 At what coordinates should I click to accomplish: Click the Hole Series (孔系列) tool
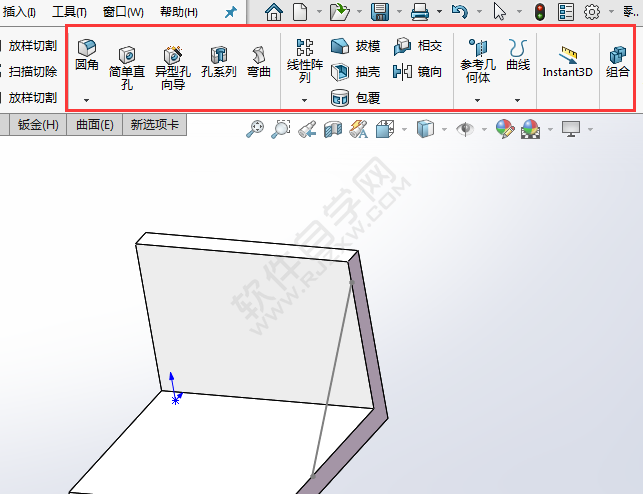(x=219, y=62)
